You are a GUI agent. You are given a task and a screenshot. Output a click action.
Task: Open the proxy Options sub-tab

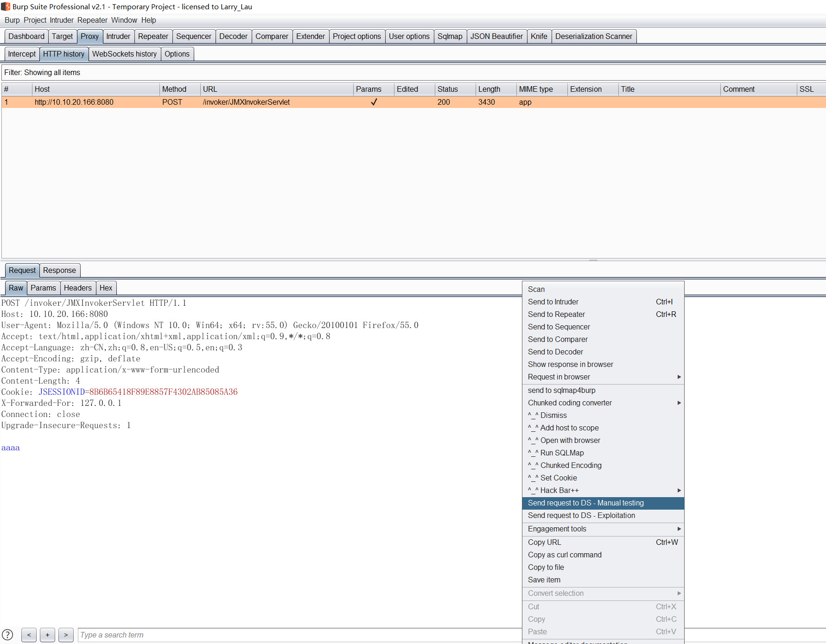click(x=177, y=54)
